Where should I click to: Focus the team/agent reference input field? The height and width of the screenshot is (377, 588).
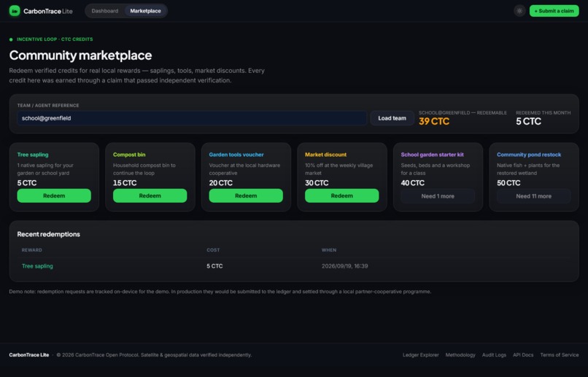click(192, 118)
